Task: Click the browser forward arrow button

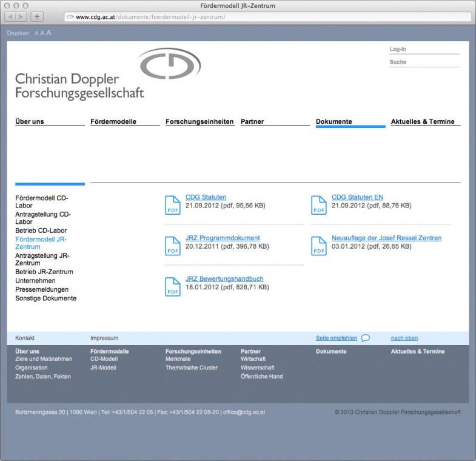Action: (x=21, y=17)
